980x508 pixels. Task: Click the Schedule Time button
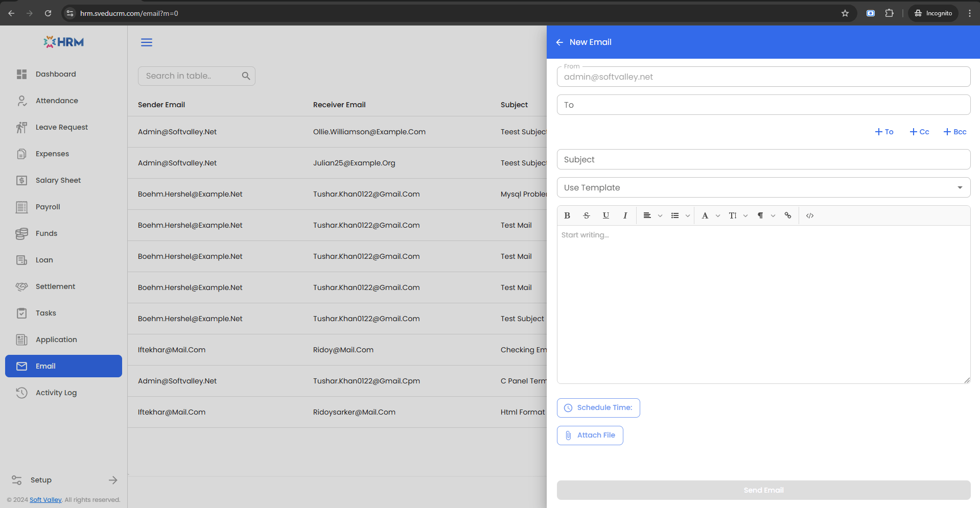(x=598, y=408)
